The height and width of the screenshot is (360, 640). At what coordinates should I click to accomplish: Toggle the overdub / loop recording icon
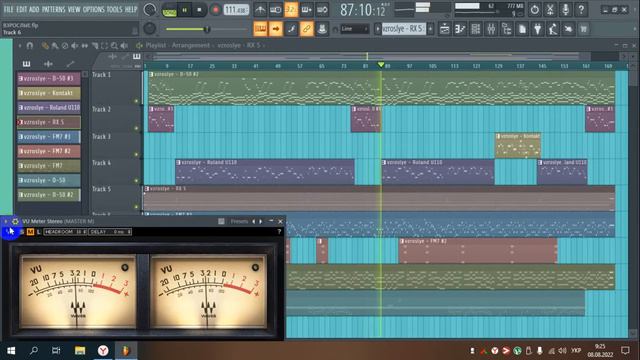pos(307,10)
